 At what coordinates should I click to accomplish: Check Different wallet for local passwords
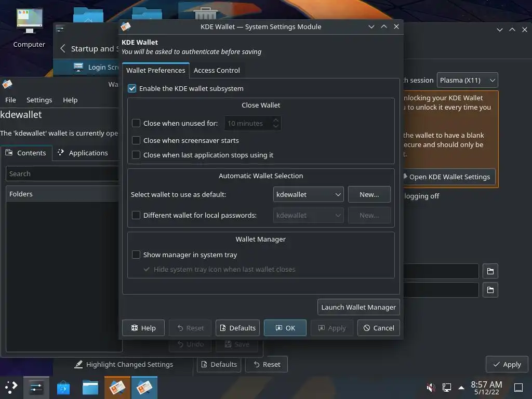click(x=136, y=215)
